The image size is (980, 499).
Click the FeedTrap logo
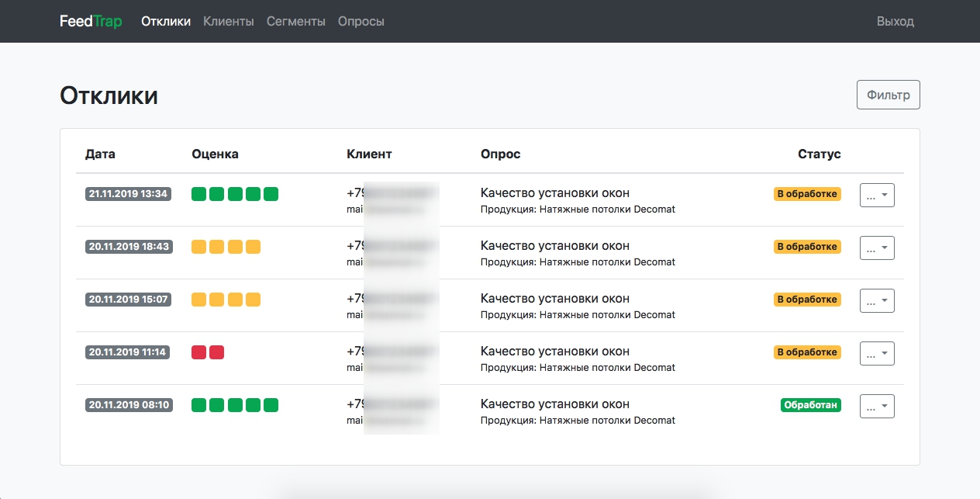click(91, 21)
